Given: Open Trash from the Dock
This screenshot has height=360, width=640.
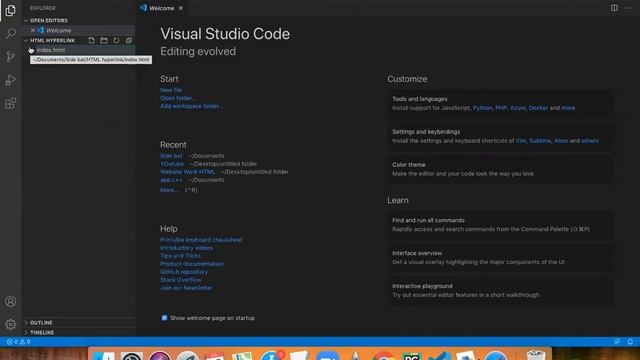Looking at the screenshot, I should click(x=536, y=354).
